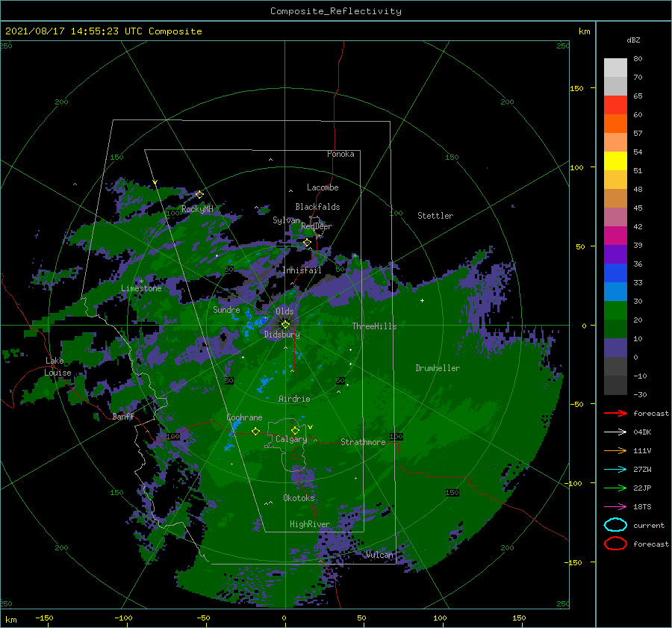
Task: Click the HighRiver label
Action: pyautogui.click(x=310, y=524)
